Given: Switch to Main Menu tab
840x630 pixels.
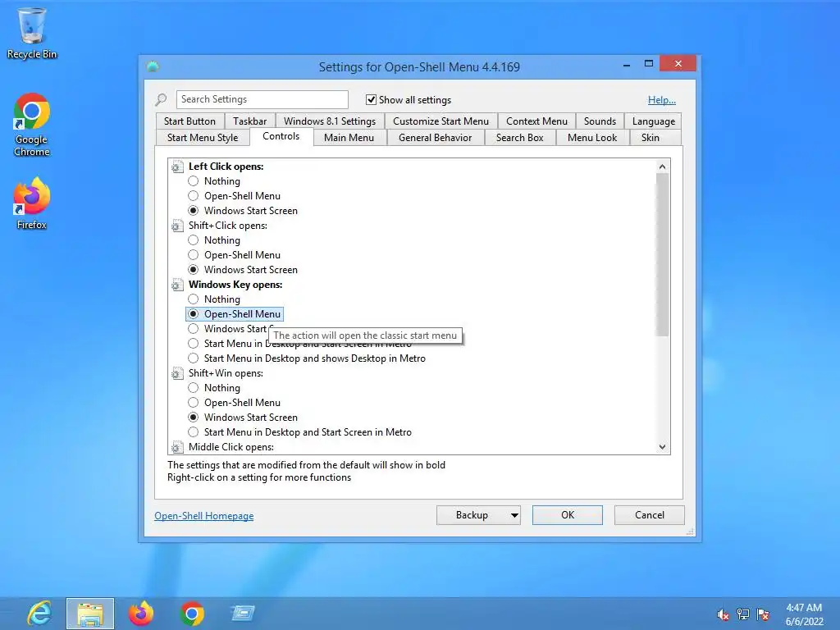Looking at the screenshot, I should [349, 138].
